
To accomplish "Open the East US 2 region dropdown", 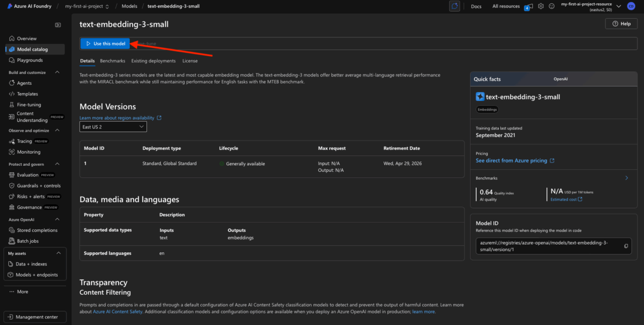I will click(x=113, y=127).
